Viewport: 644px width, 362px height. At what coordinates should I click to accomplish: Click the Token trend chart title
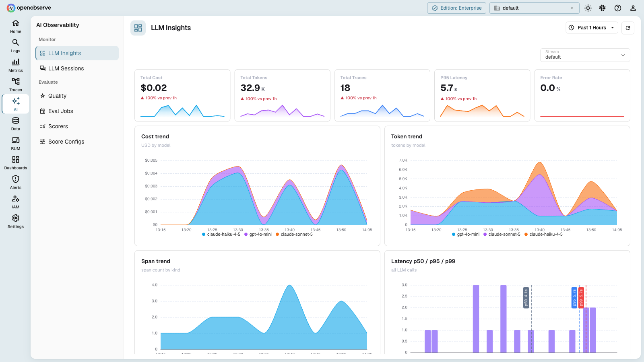(407, 137)
